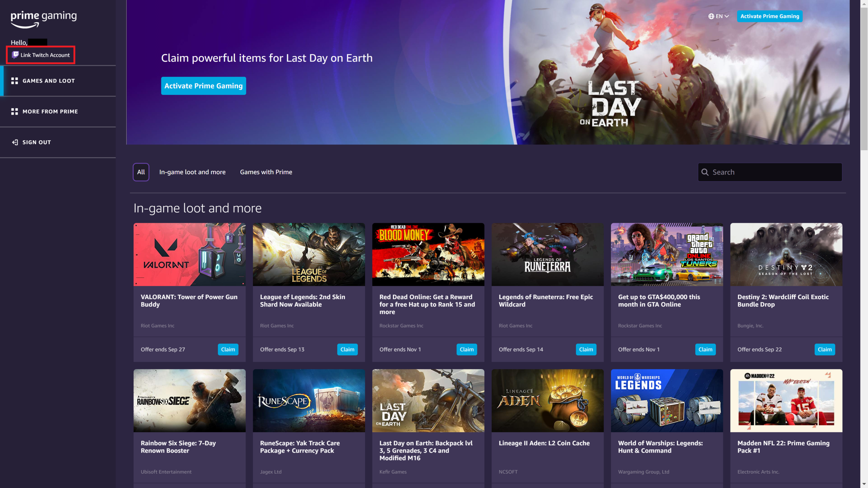Viewport: 868px width, 488px height.
Task: Click the More From Prime grid icon
Action: 15,111
